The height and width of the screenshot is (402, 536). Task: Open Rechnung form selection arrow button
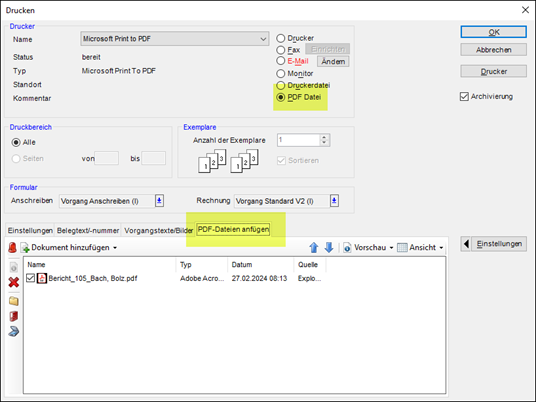(x=334, y=201)
